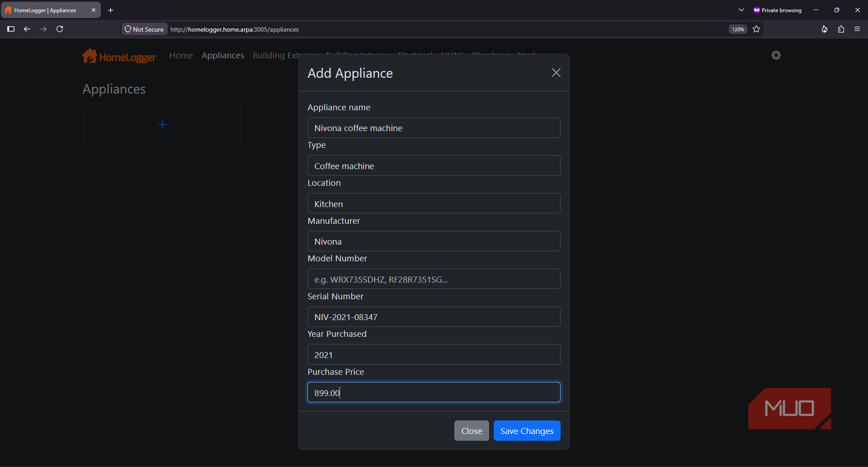Click the HomeLogger logo
868x467 pixels.
point(119,56)
